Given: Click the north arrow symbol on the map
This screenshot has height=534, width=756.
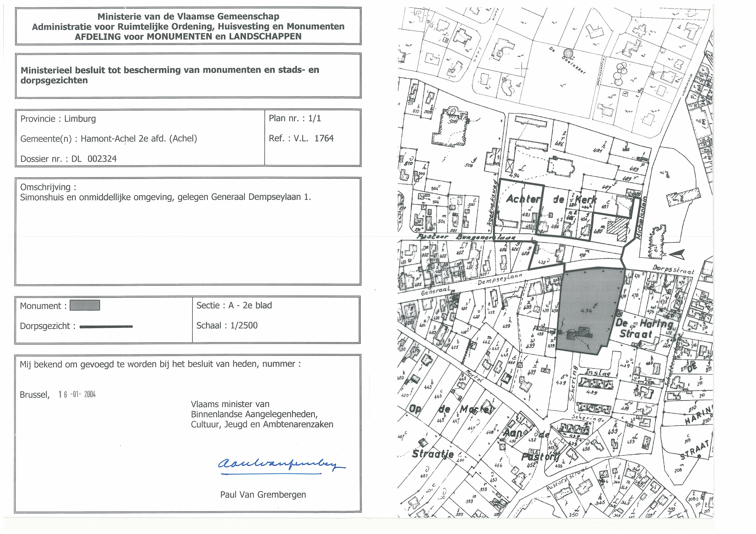Looking at the screenshot, I should (677, 254).
